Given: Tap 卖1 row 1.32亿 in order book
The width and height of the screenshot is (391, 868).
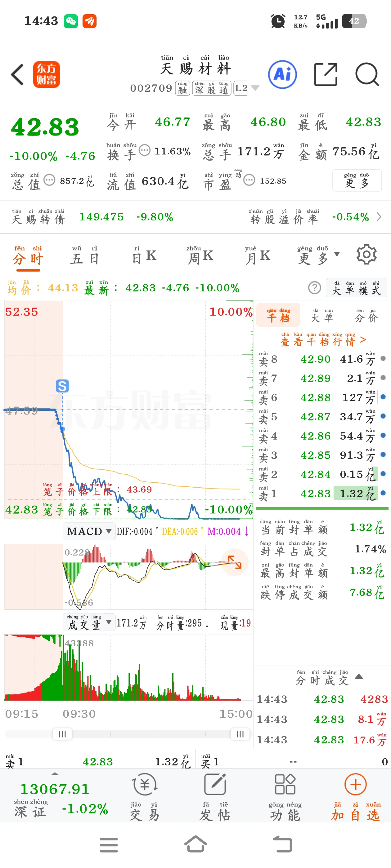Looking at the screenshot, I should (x=322, y=493).
